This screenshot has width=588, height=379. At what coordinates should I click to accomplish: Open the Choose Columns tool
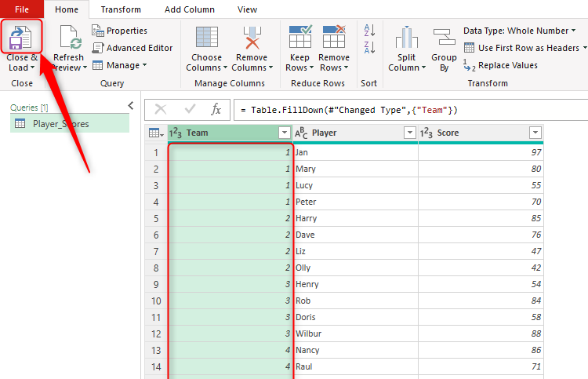pyautogui.click(x=206, y=41)
